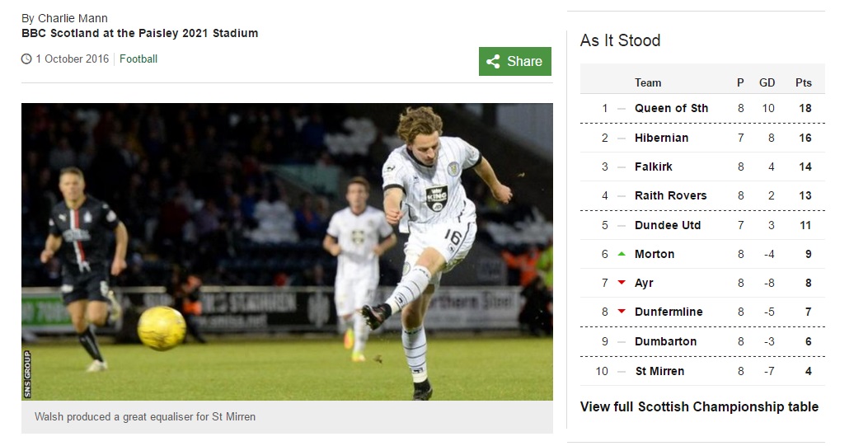Click the Pts column header
Screen dimensions: 868x446
[803, 83]
